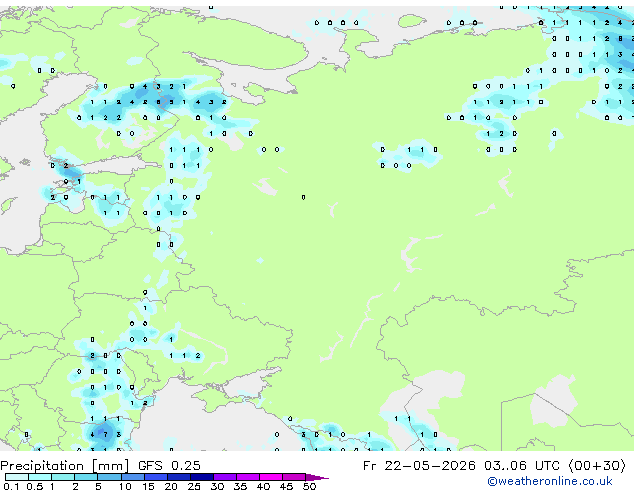Click the 45–50 mm legend color box
The height and width of the screenshot is (490, 634).
point(294,477)
